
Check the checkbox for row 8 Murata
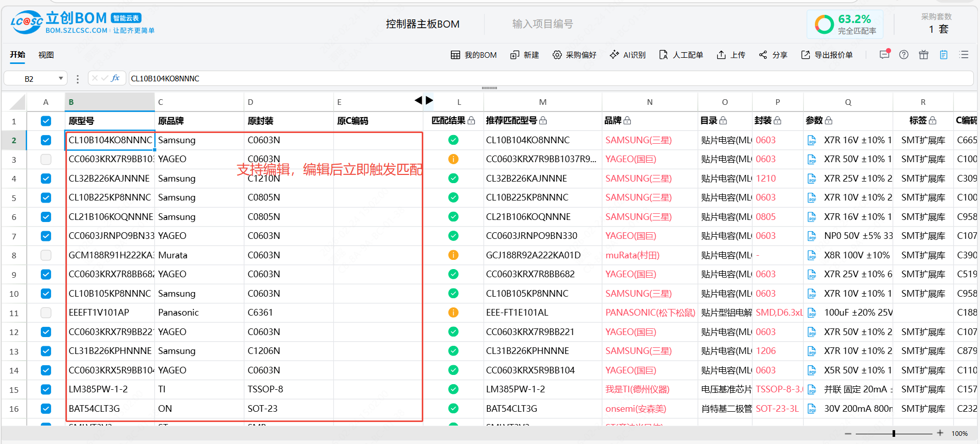pos(46,255)
